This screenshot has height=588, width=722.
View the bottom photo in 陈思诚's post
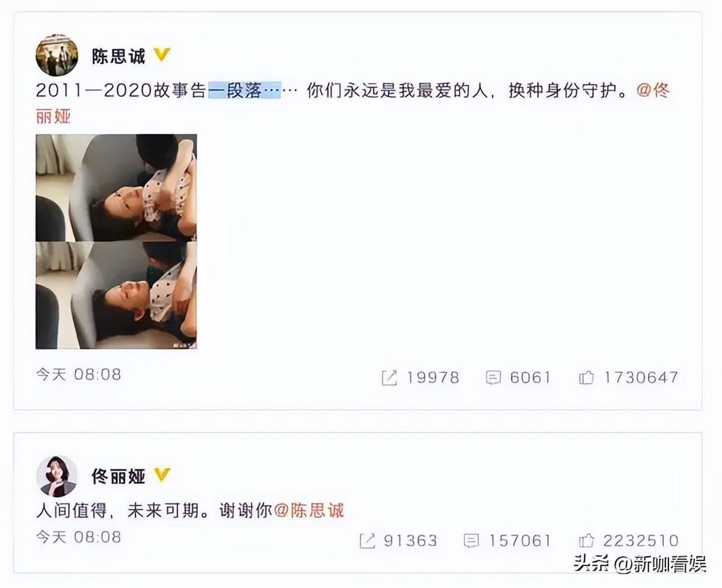(116, 296)
